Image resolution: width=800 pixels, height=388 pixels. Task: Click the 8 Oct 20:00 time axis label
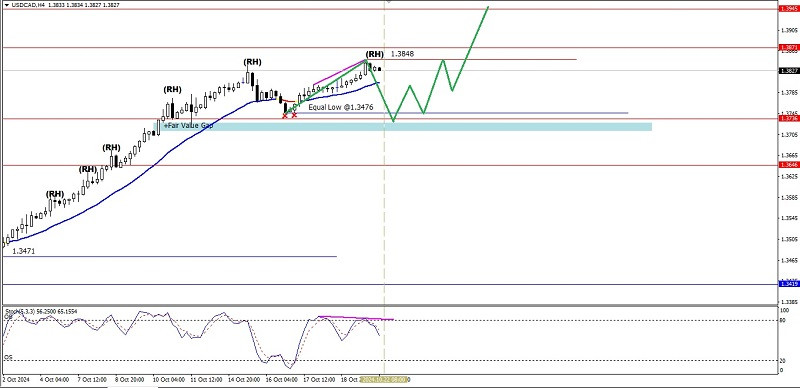(x=130, y=380)
